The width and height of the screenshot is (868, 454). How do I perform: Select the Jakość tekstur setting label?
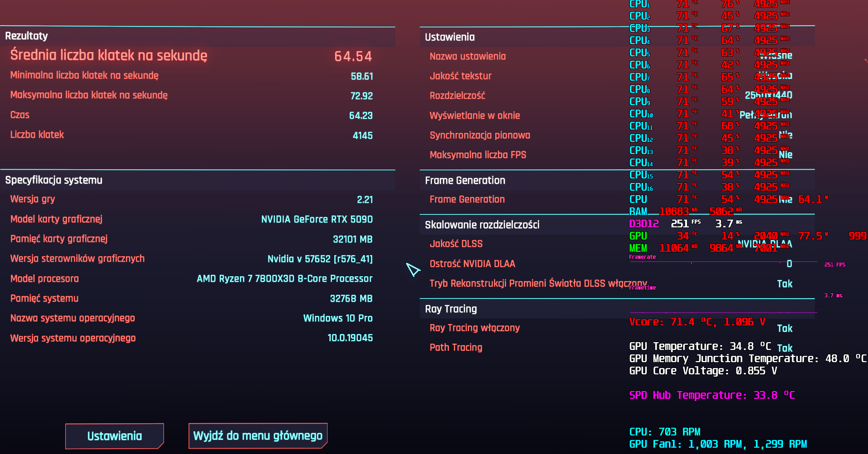pos(460,76)
